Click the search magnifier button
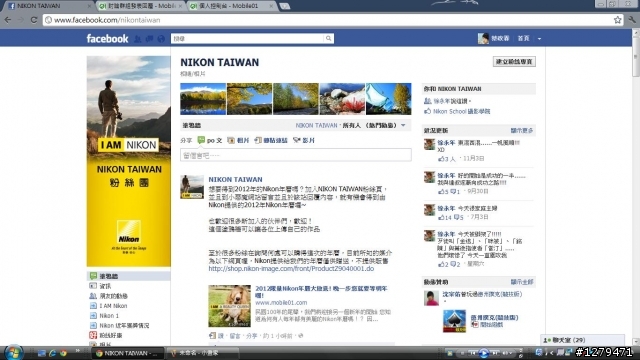 pyautogui.click(x=329, y=38)
